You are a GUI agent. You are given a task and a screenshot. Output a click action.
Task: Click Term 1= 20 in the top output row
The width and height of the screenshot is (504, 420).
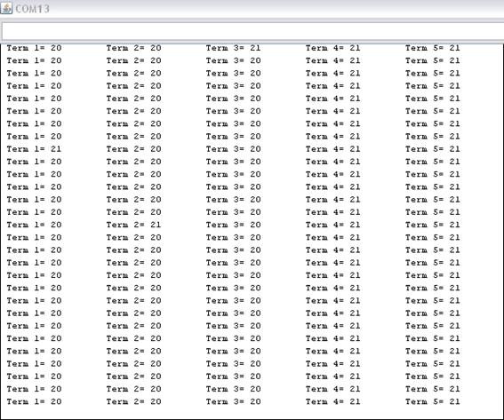[x=34, y=48]
